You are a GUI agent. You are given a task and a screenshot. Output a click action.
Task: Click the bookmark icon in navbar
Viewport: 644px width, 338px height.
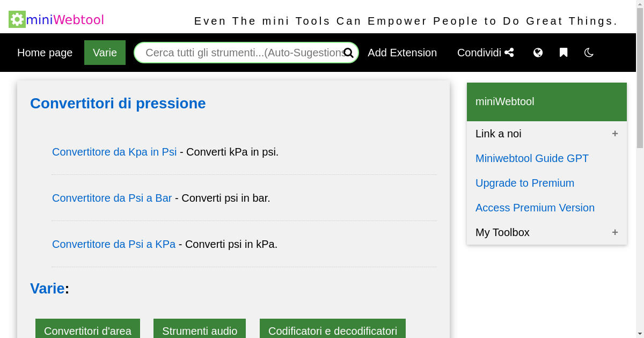coord(563,53)
